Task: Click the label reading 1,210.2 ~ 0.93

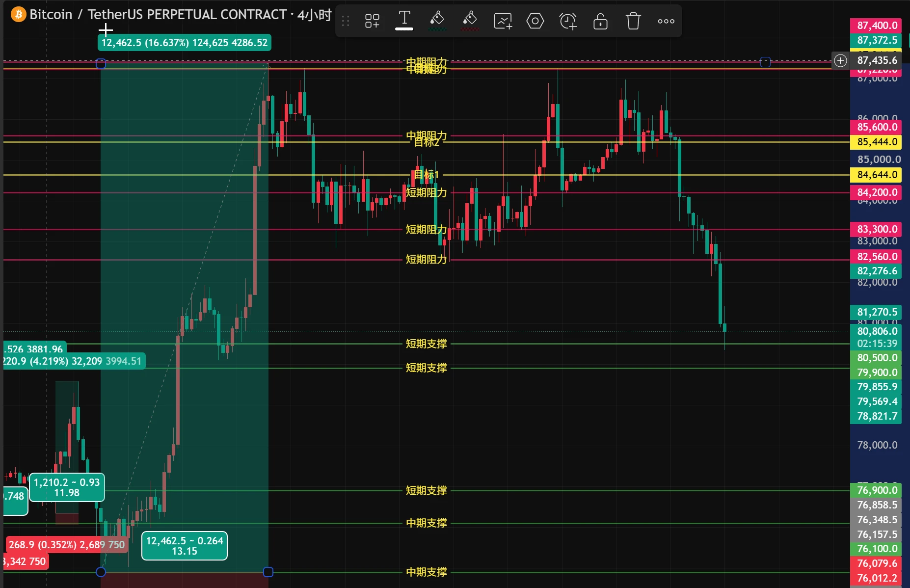Action: [67, 487]
